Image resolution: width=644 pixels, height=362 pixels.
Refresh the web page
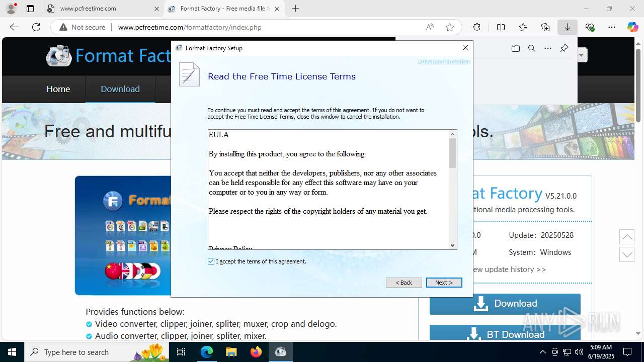click(x=36, y=27)
